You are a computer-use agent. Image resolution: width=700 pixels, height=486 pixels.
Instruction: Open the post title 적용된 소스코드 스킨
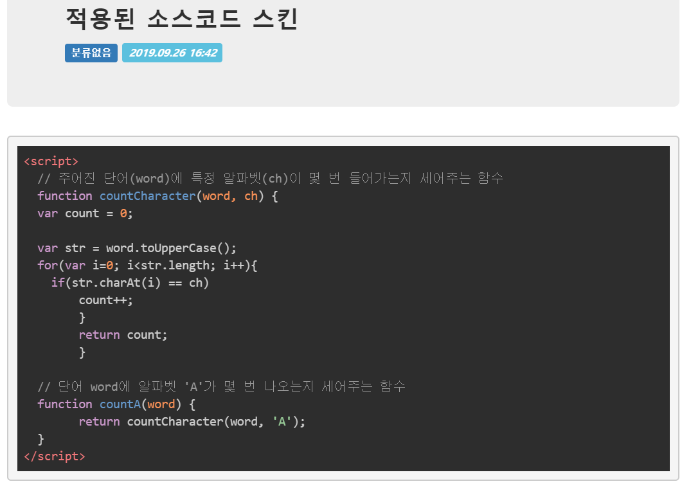(x=182, y=19)
